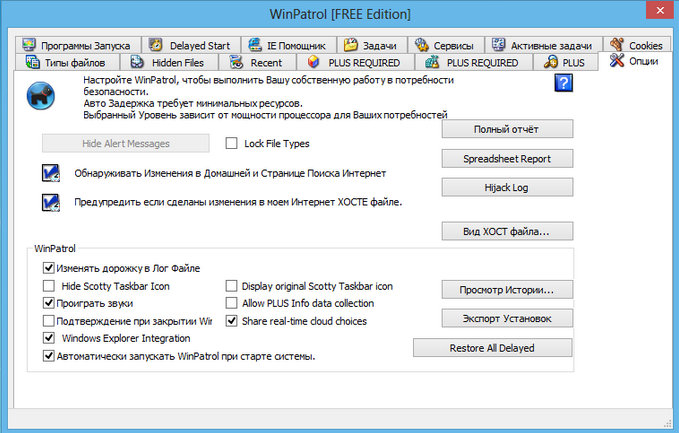Click the icon on Recent tab

[x=236, y=62]
